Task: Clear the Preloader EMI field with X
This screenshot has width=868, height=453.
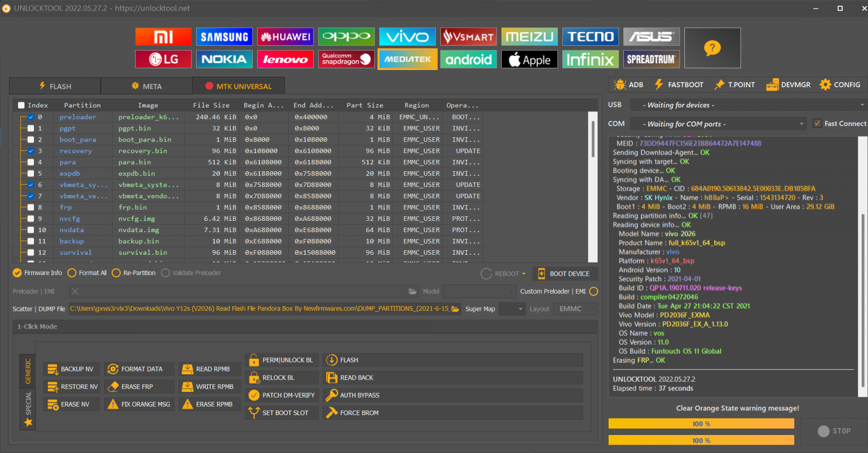Action: pyautogui.click(x=75, y=291)
